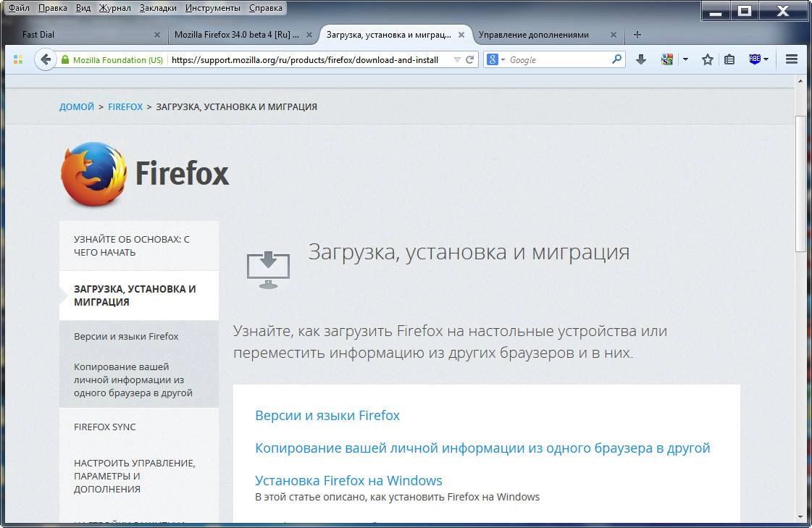Expand the search engine selector arrow

(x=503, y=60)
